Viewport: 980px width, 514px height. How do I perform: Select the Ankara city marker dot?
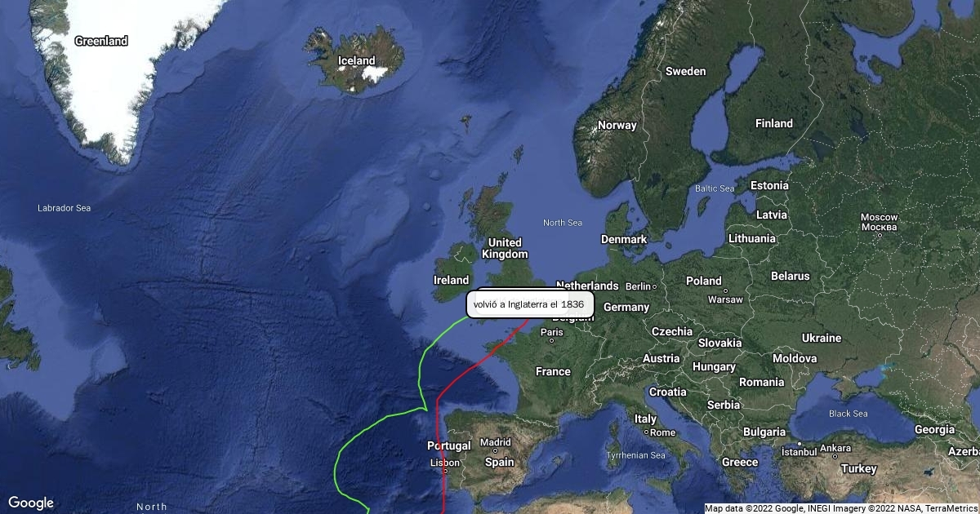coord(835,455)
